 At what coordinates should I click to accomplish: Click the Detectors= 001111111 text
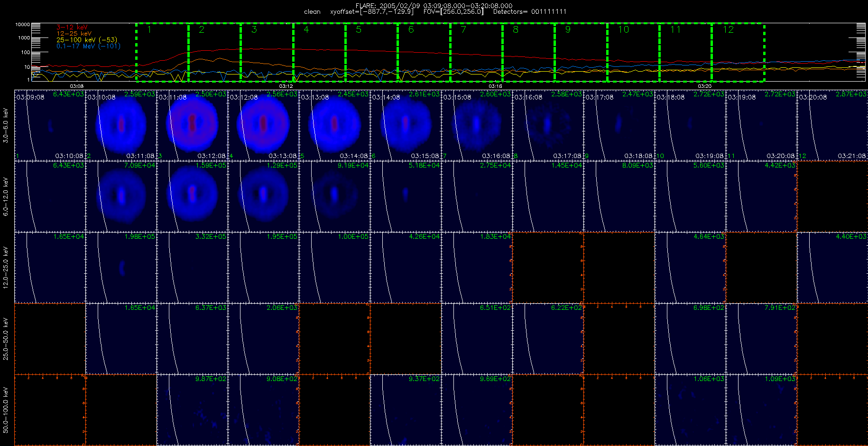click(530, 12)
